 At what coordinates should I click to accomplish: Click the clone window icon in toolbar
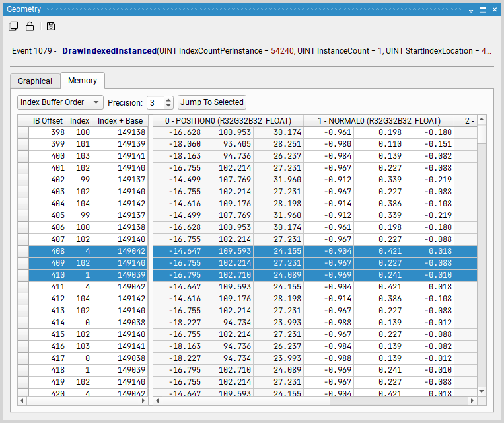coord(13,26)
